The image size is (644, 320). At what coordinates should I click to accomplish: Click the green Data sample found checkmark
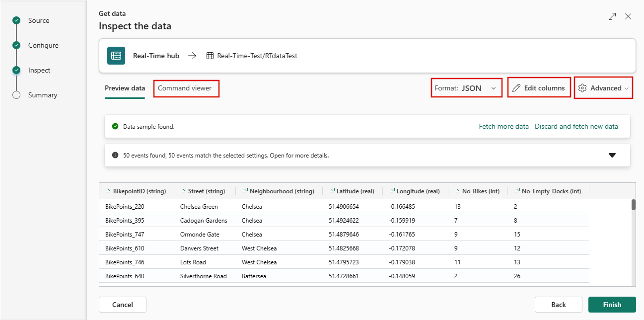tap(115, 126)
